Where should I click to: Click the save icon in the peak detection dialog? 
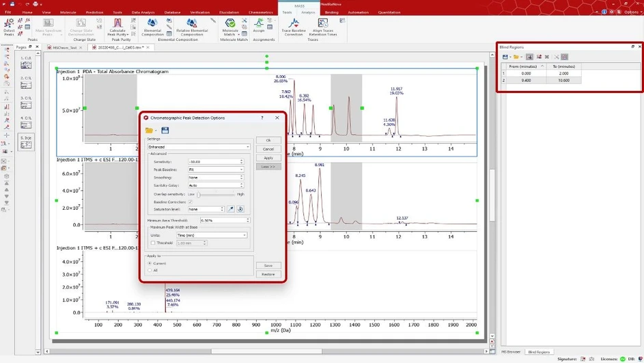coord(165,131)
